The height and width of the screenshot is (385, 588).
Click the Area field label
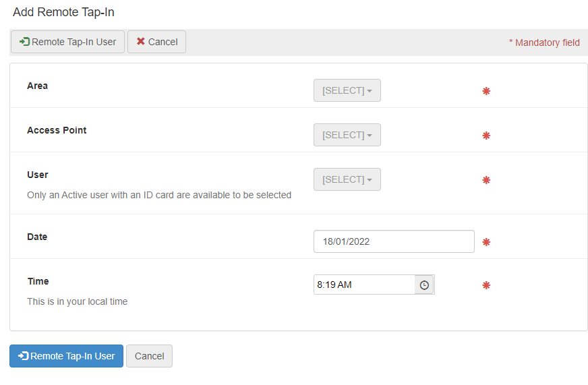tap(38, 86)
